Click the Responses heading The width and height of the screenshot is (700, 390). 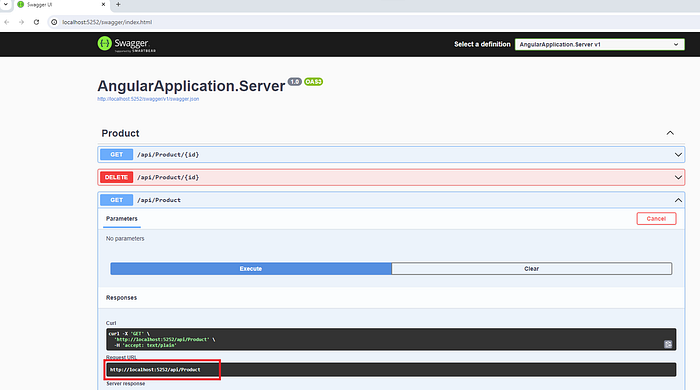pyautogui.click(x=121, y=298)
